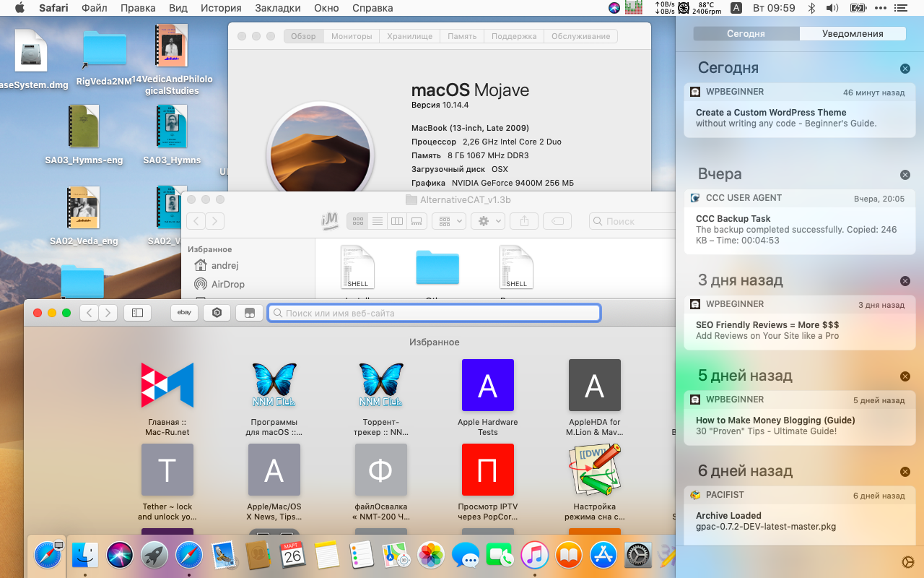Open the Закладки menu

click(278, 8)
